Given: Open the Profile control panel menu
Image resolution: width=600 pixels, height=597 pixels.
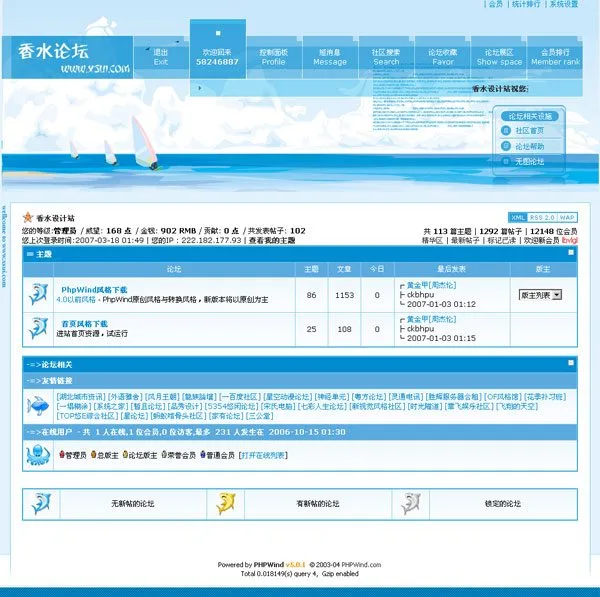Looking at the screenshot, I should [273, 57].
